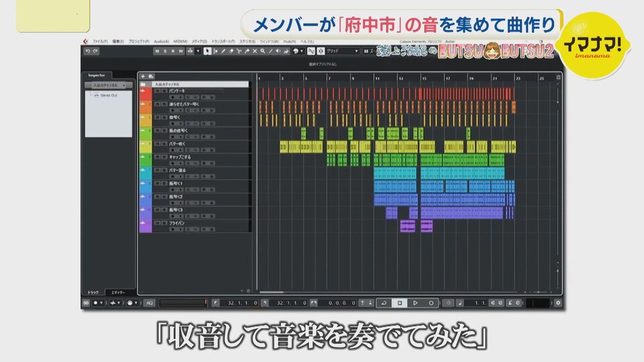Switch to the Inspector tab
Image resolution: width=644 pixels, height=362 pixels.
pos(97,75)
